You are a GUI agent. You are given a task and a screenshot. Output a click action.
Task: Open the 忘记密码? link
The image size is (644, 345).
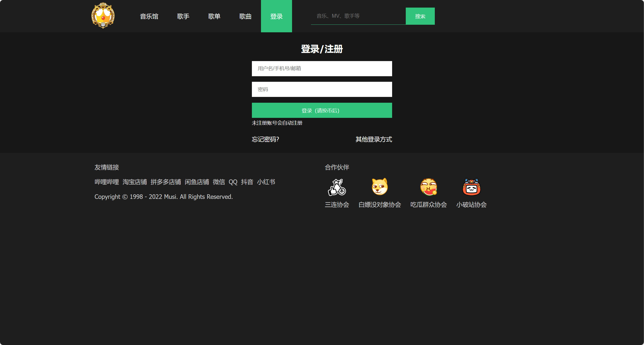tap(265, 139)
